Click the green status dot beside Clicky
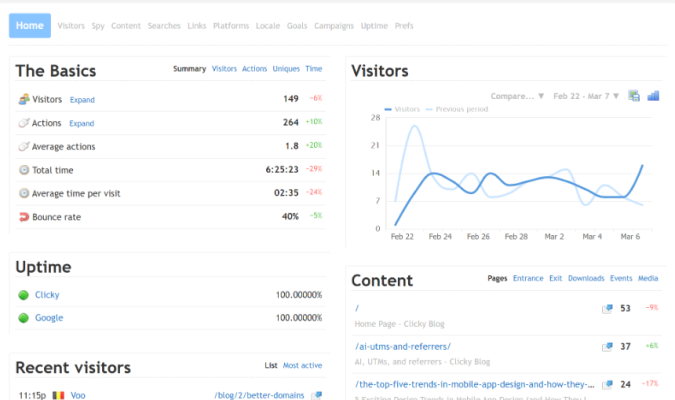This screenshot has height=400, width=675. click(x=23, y=295)
